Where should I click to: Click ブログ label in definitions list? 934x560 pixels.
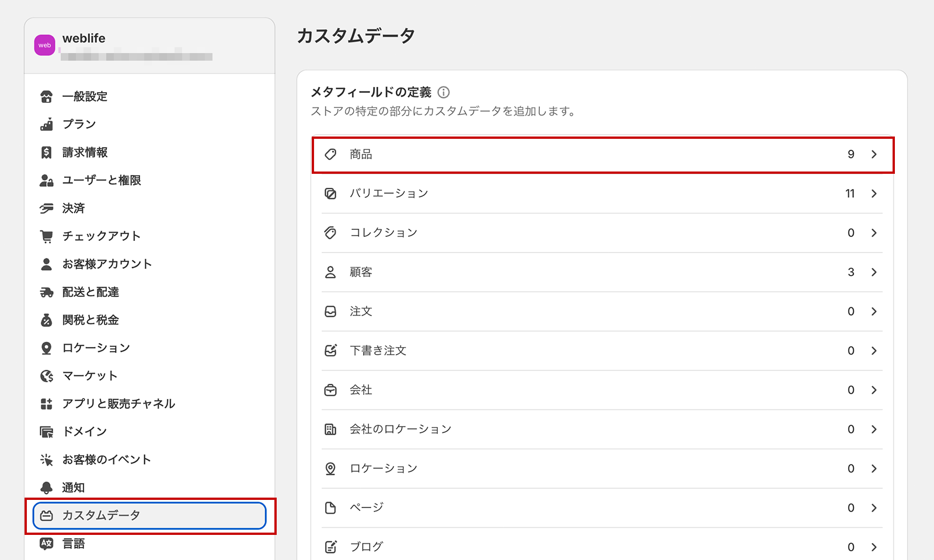tap(367, 547)
